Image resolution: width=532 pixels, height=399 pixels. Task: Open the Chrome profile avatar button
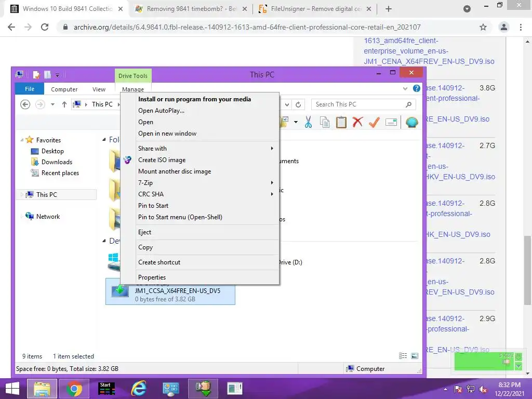(x=504, y=27)
